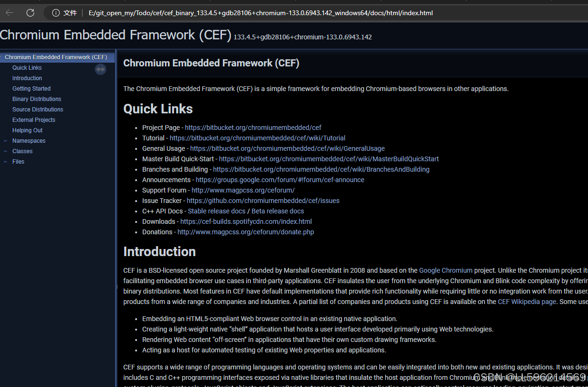Expand the Files tree node

[6, 162]
